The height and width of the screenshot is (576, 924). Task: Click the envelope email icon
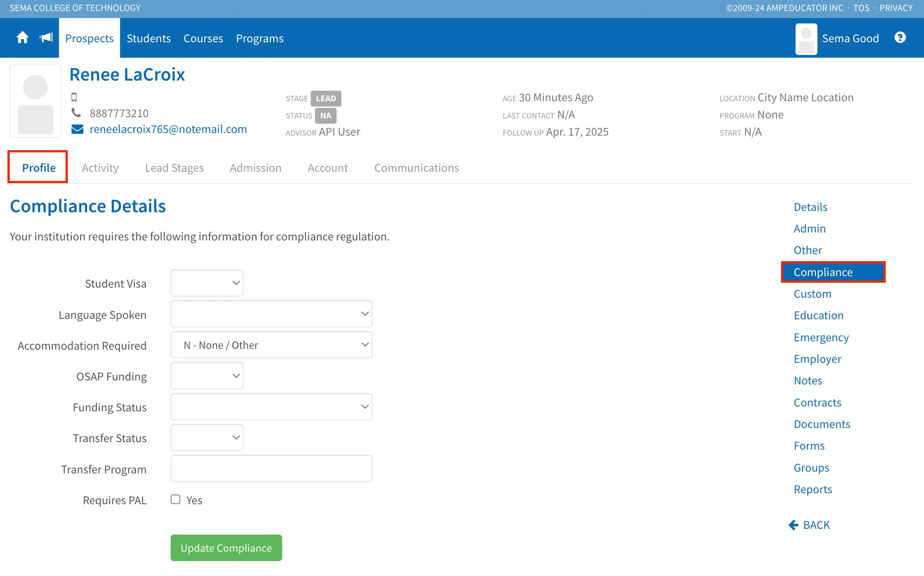[x=77, y=129]
